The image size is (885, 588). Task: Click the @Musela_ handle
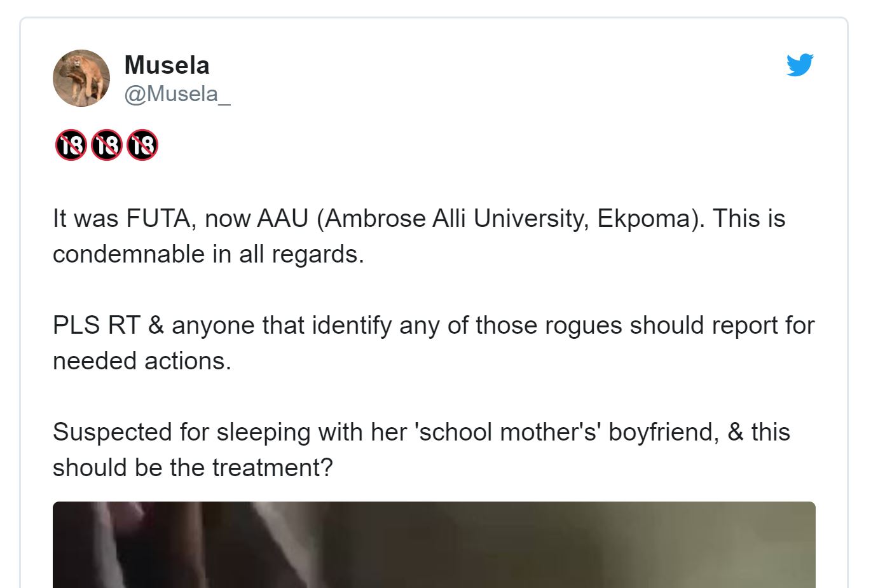(x=177, y=94)
